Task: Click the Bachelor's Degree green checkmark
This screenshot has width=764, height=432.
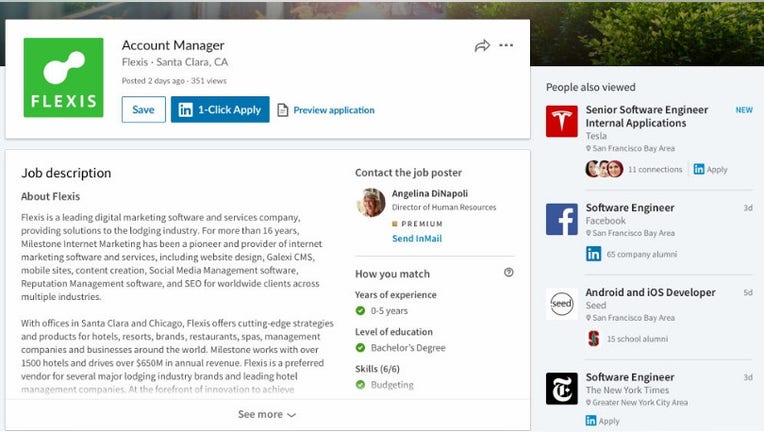Action: [x=361, y=348]
